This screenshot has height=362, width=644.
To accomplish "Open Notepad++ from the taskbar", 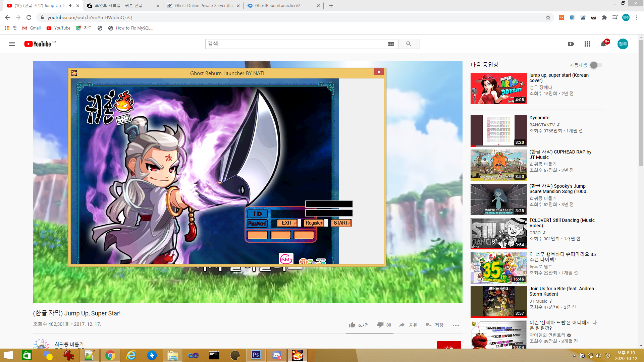I will (89, 355).
